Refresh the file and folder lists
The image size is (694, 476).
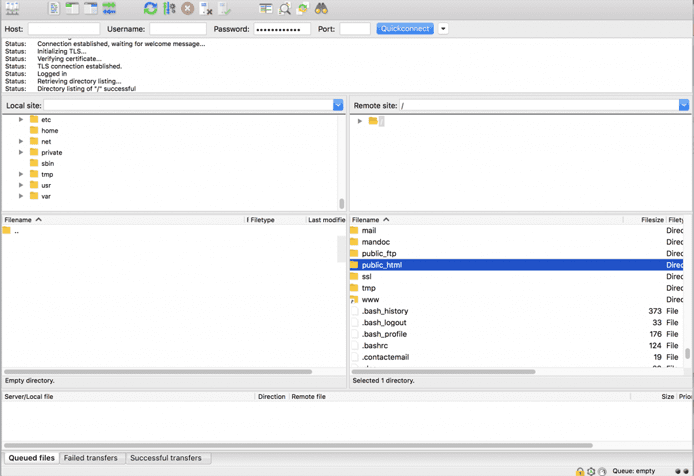pyautogui.click(x=150, y=8)
